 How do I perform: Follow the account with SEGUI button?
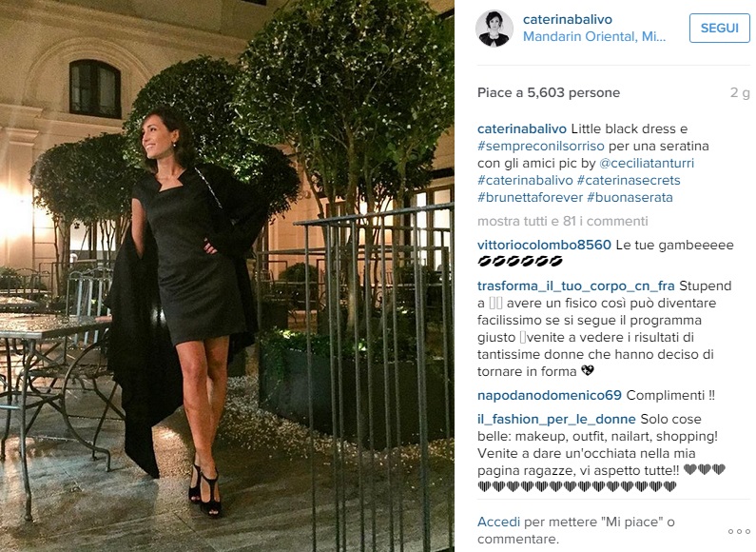[x=719, y=28]
